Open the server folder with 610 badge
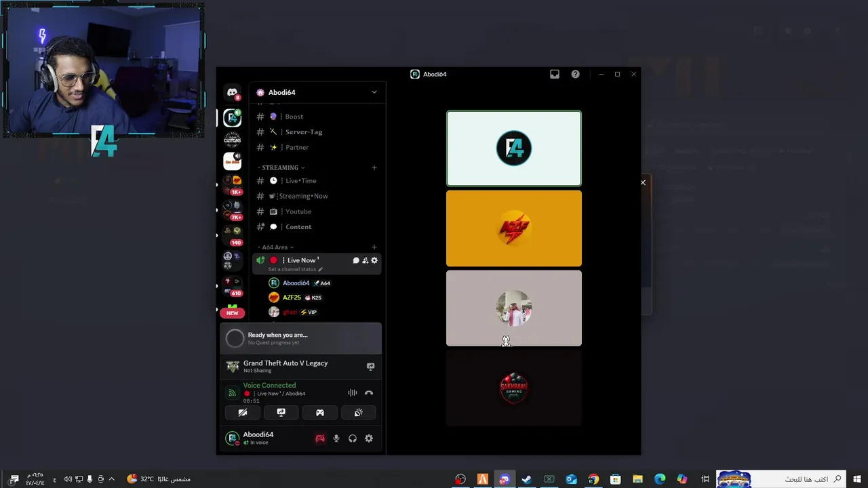The width and height of the screenshot is (868, 488). click(x=233, y=286)
